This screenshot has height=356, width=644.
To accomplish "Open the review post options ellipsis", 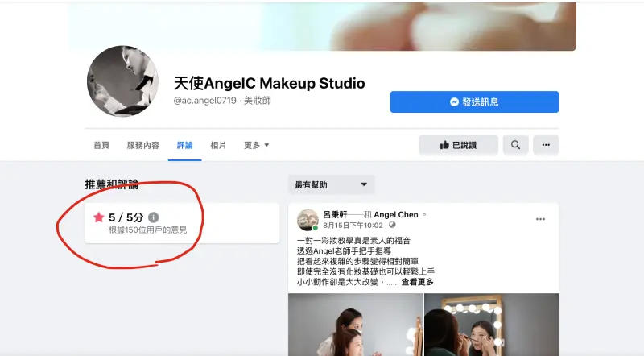I will click(540, 219).
